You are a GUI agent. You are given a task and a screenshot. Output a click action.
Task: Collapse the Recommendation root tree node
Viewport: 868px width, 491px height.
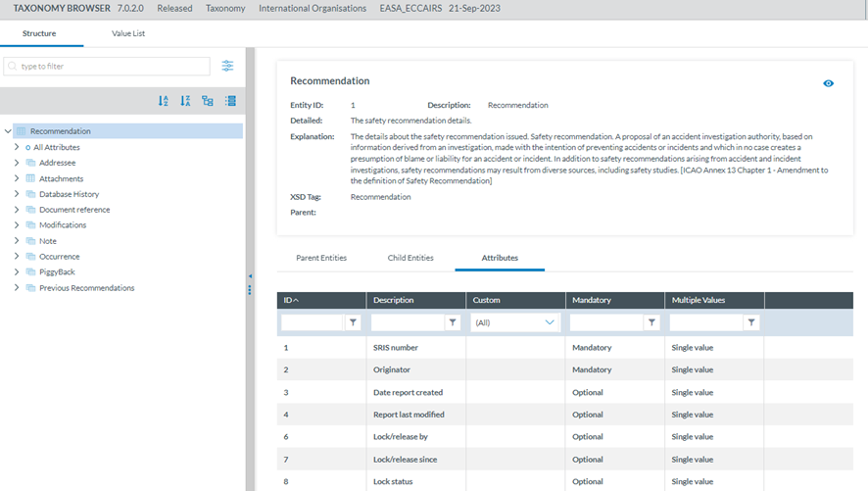(8, 131)
